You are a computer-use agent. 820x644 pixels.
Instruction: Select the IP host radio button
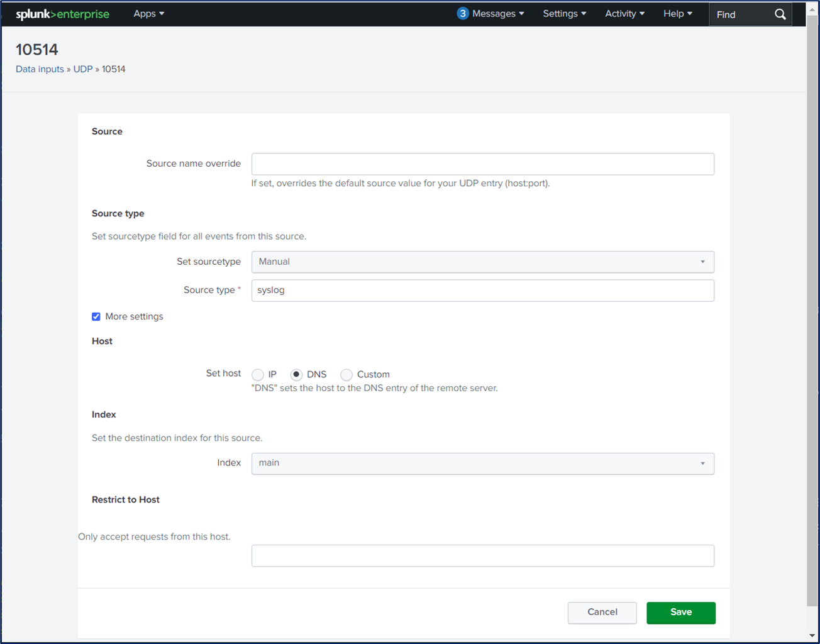(x=257, y=374)
